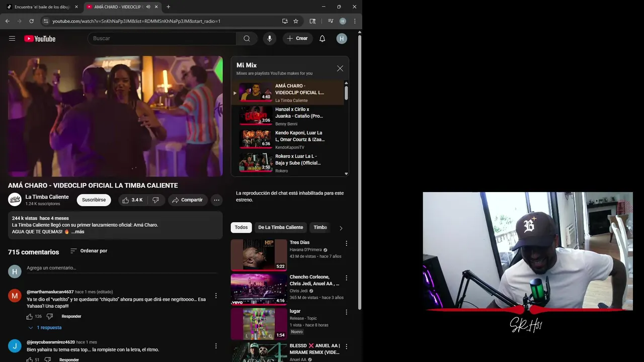Screen dimensions: 644x362
Task: Open @jesycubasramirez4620 profile link
Action: click(x=51, y=342)
